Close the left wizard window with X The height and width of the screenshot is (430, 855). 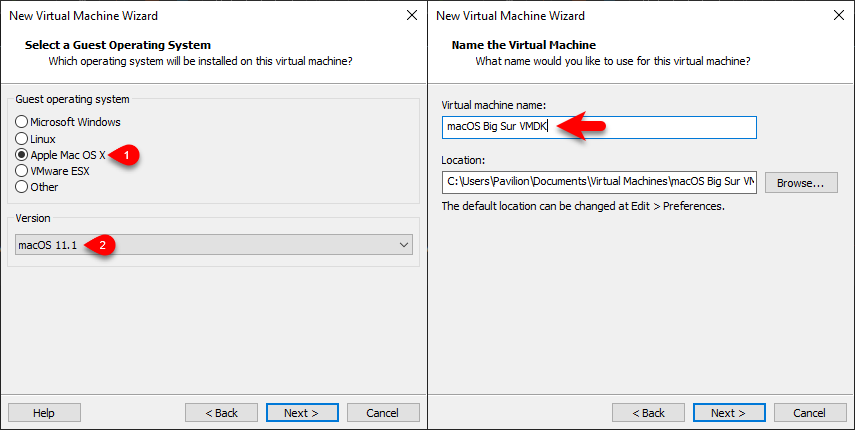tap(412, 15)
